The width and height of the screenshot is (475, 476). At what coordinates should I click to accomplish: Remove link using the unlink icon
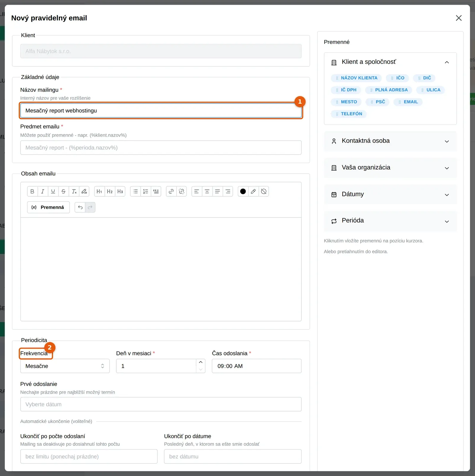[x=182, y=192]
